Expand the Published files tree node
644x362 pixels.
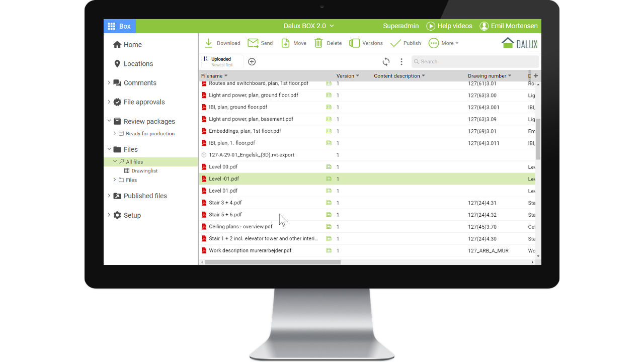pyautogui.click(x=109, y=196)
